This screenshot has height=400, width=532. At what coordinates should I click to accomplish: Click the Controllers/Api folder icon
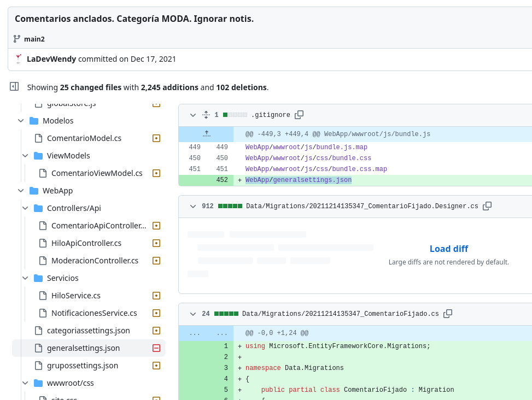(x=38, y=208)
